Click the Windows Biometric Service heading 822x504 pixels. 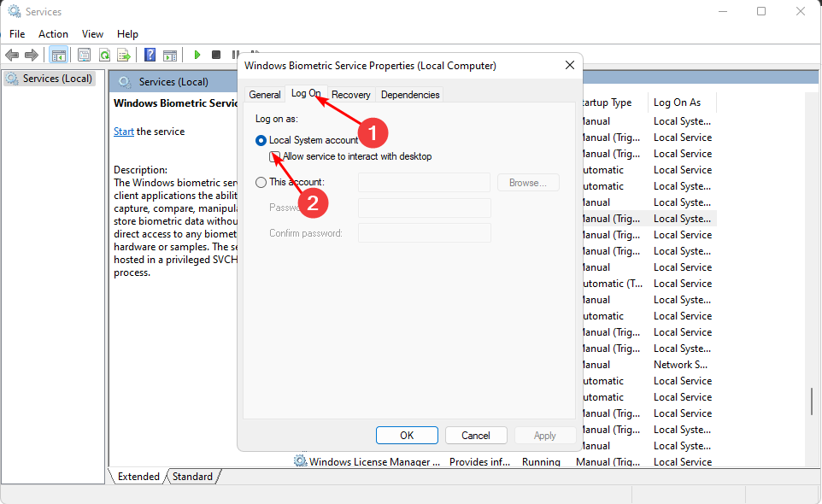coord(176,103)
